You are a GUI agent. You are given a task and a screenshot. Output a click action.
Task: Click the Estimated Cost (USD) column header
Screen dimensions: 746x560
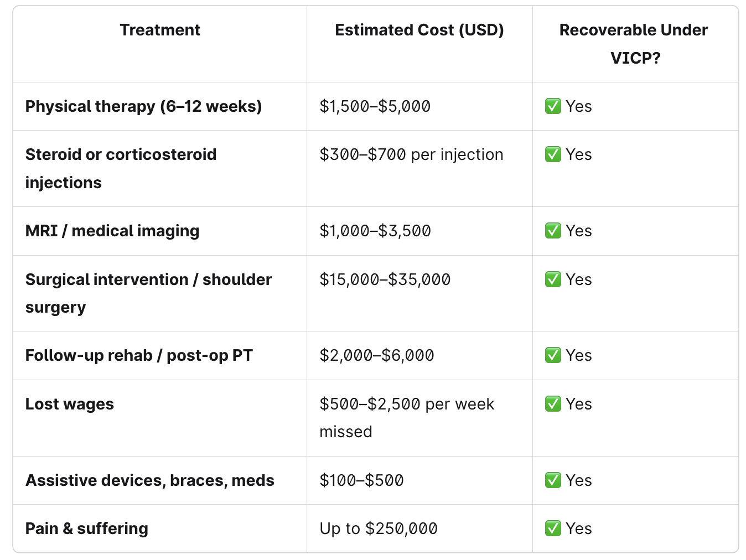[419, 30]
